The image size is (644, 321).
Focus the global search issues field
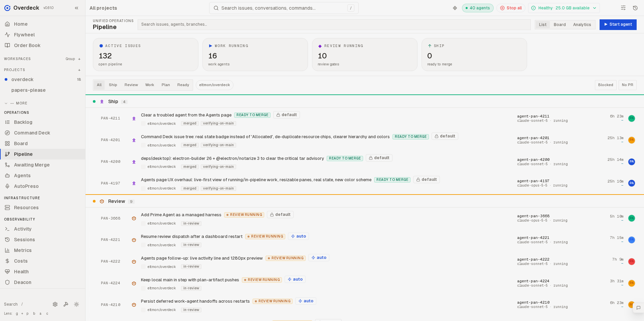[x=284, y=8]
